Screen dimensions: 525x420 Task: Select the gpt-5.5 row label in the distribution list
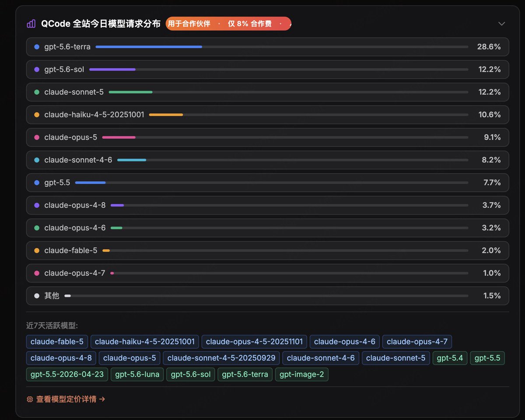(57, 183)
